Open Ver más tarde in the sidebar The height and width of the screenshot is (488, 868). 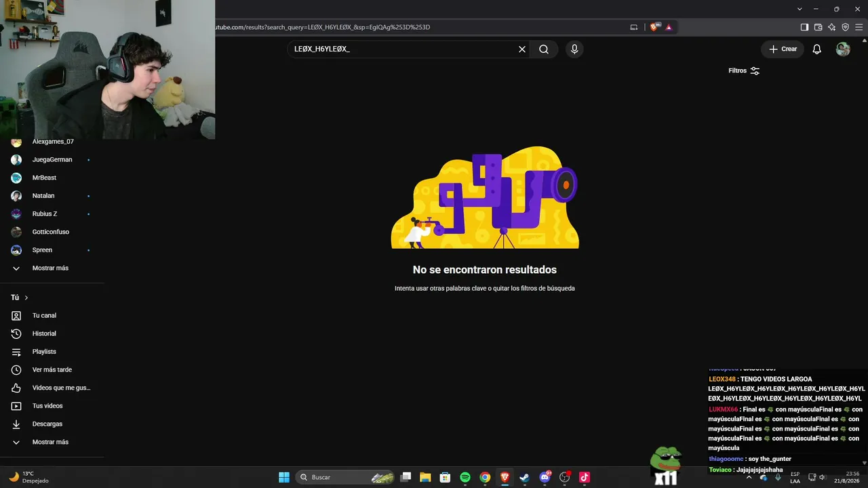click(x=52, y=369)
